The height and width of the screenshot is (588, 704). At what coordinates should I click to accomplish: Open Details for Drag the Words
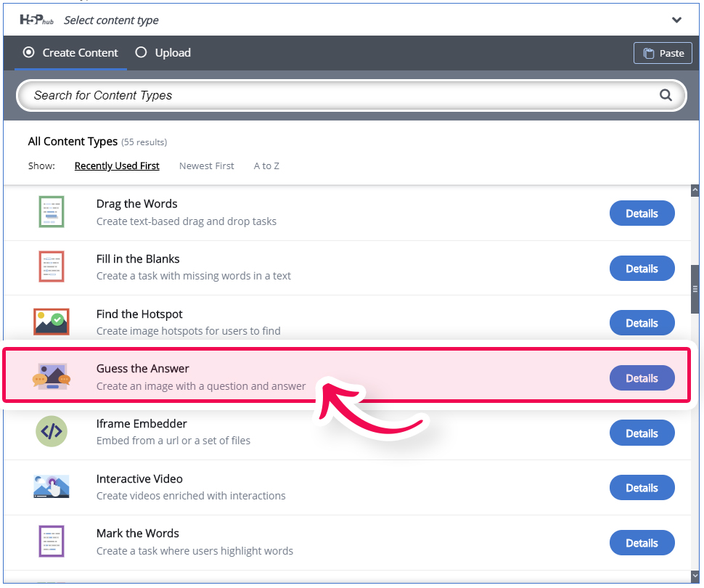(x=642, y=213)
